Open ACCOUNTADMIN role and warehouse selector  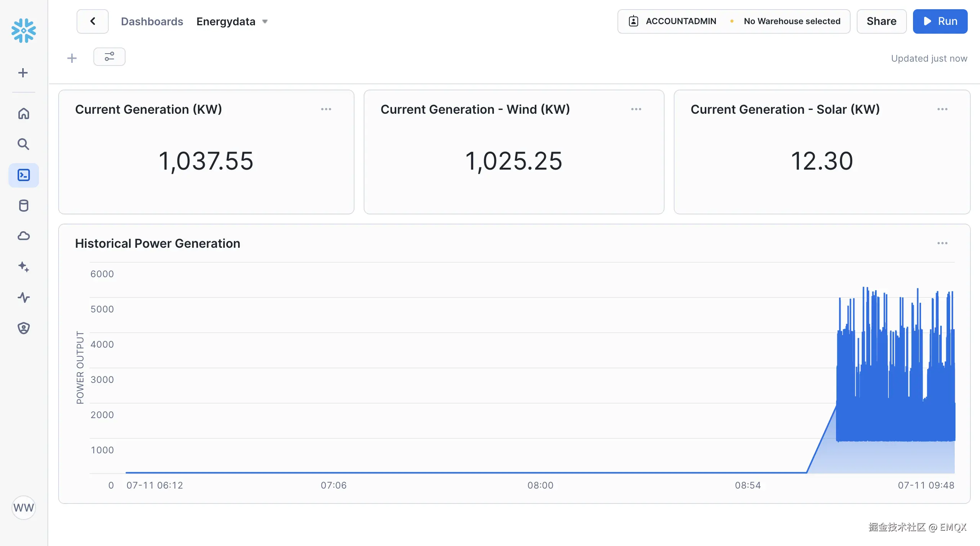pos(733,21)
